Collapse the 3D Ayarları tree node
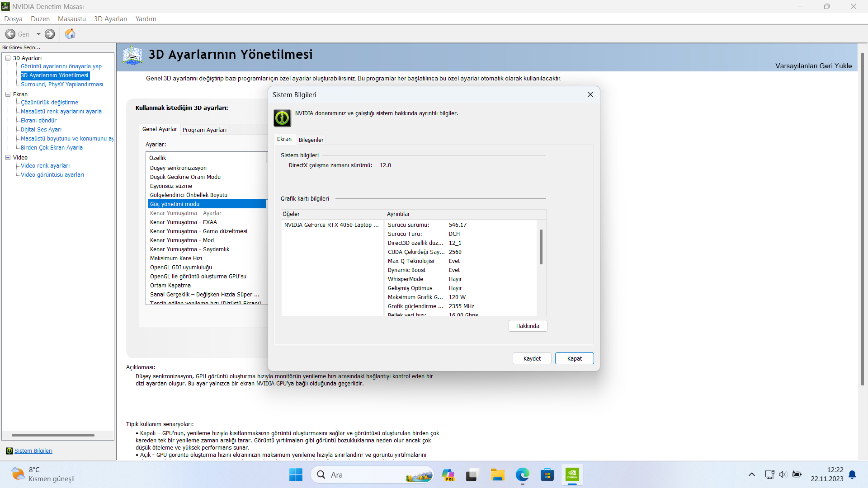 [x=8, y=58]
